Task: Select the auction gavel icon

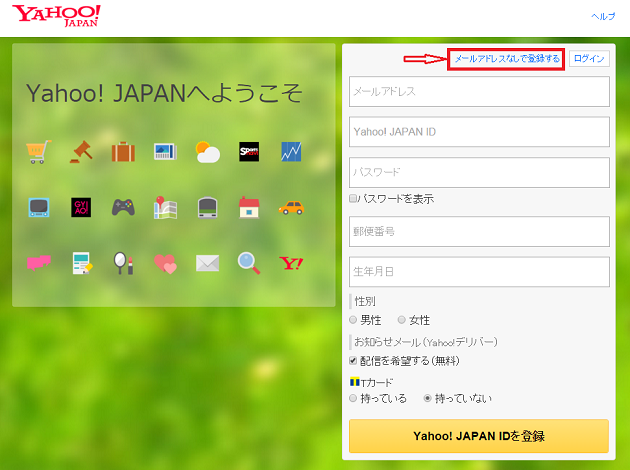Action: click(x=81, y=151)
